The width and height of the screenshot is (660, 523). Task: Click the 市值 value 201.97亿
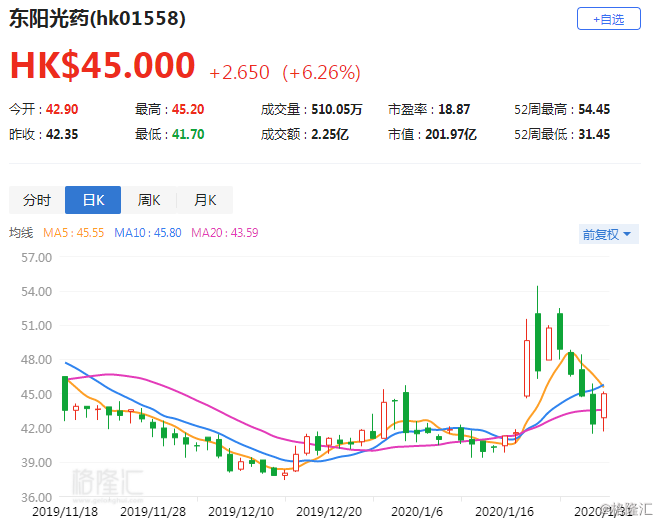451,135
